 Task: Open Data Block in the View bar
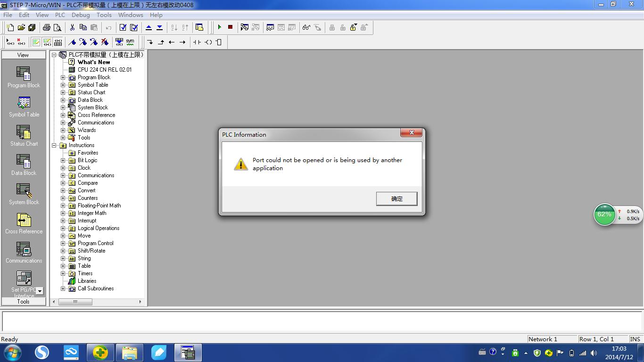[24, 165]
